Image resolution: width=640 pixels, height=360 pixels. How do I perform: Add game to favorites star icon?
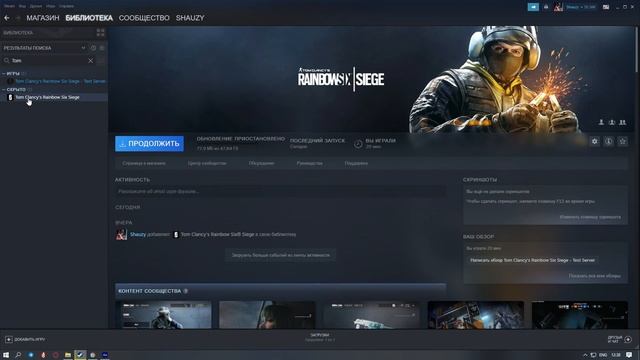click(x=622, y=141)
